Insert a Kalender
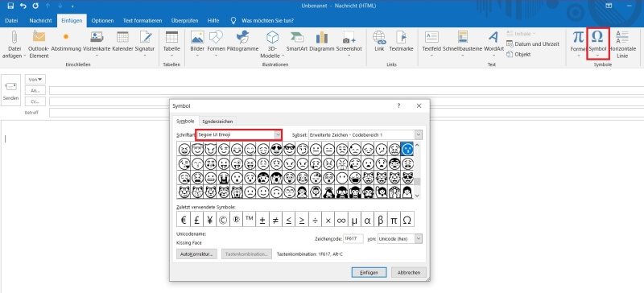The height and width of the screenshot is (293, 644). 122,41
